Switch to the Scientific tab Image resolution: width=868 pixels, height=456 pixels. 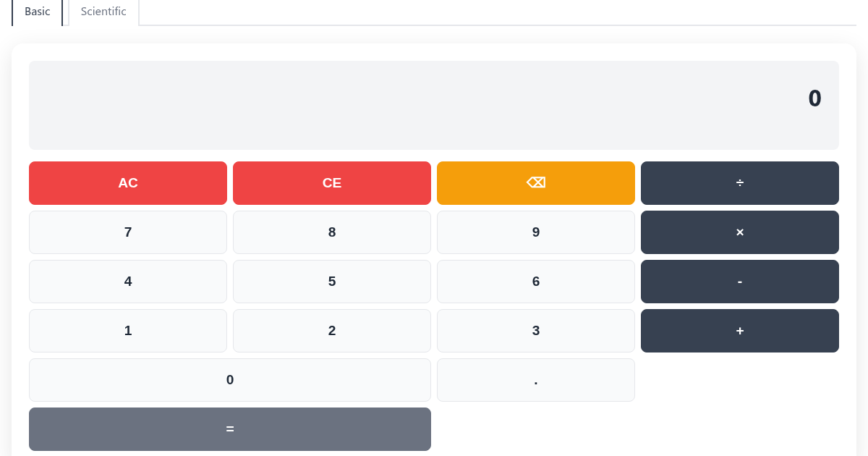coord(103,12)
